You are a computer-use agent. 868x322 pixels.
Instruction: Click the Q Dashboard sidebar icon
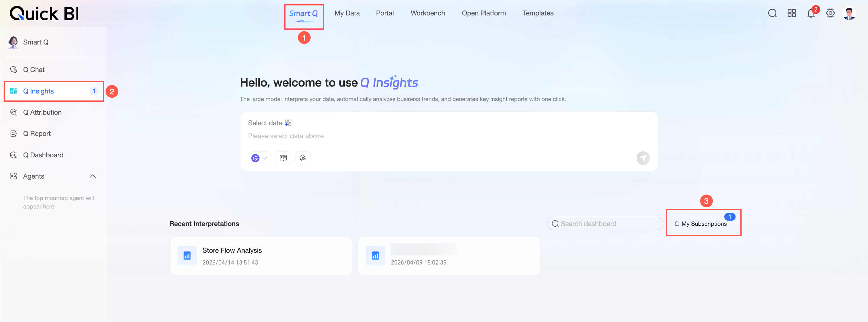point(14,155)
